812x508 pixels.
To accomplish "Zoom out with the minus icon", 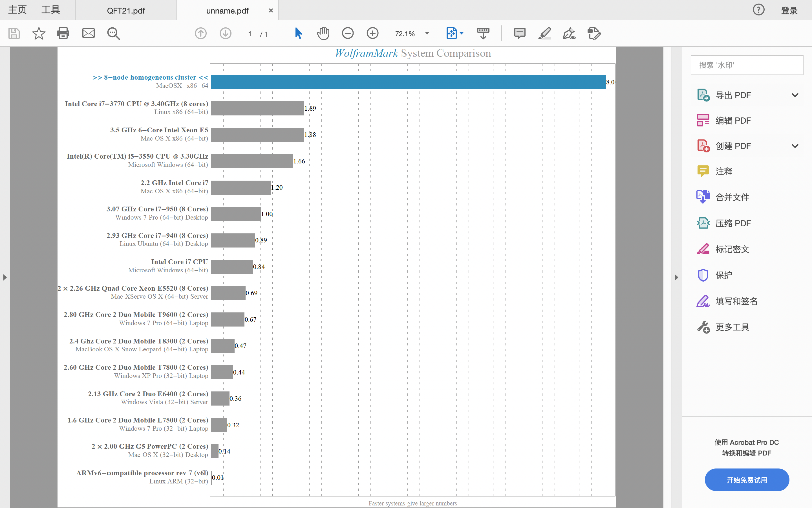I will (x=348, y=33).
